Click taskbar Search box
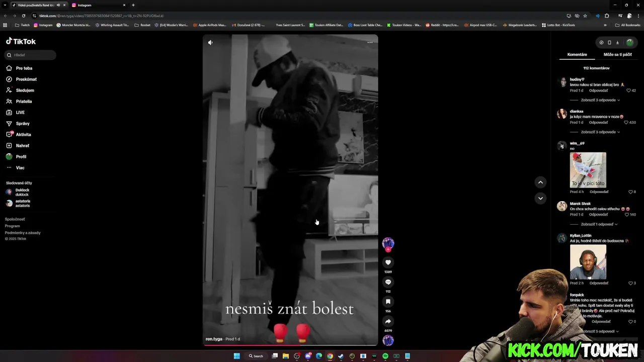The width and height of the screenshot is (644, 362). click(256, 356)
